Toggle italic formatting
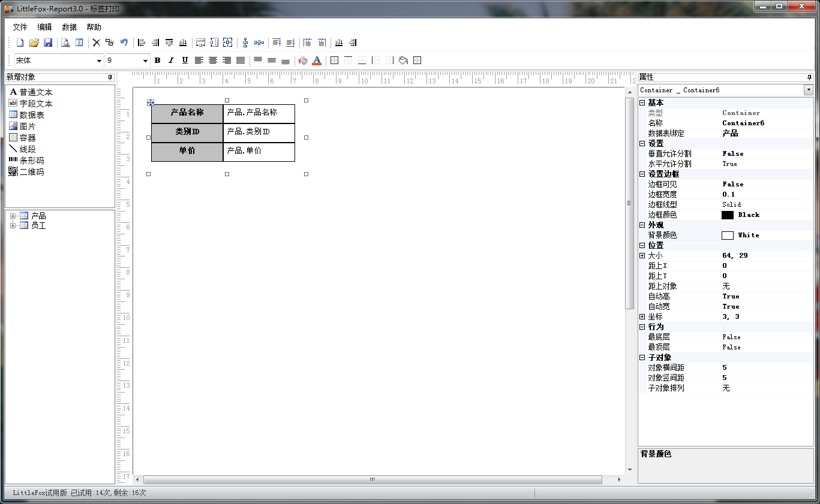Viewport: 820px width, 504px height. 171,61
